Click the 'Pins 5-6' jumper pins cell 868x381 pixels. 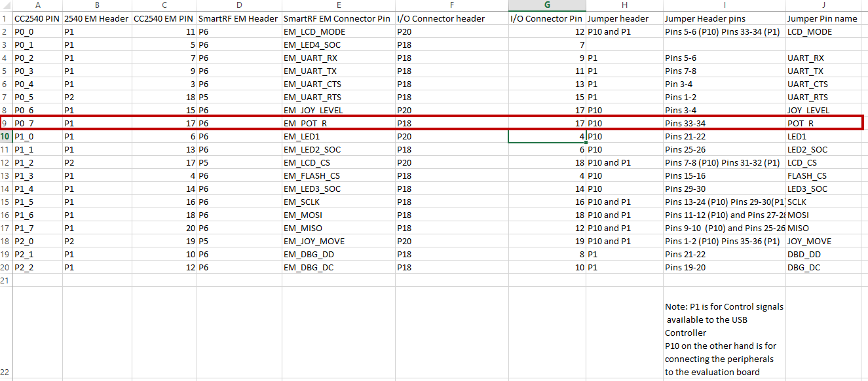[725, 58]
